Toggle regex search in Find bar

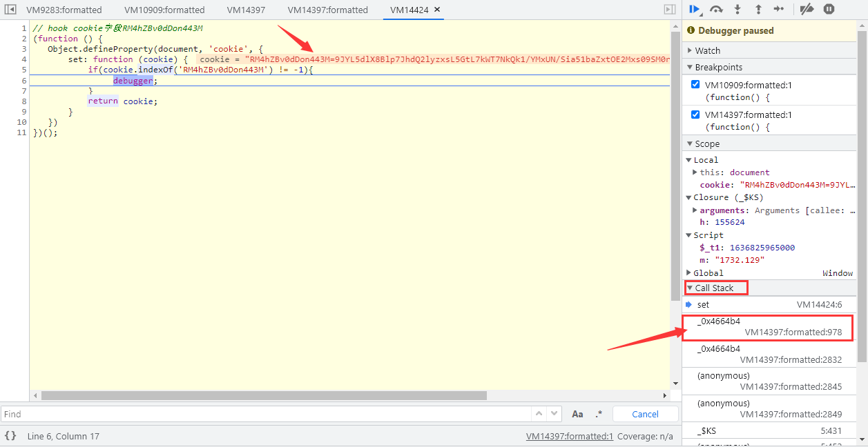598,414
